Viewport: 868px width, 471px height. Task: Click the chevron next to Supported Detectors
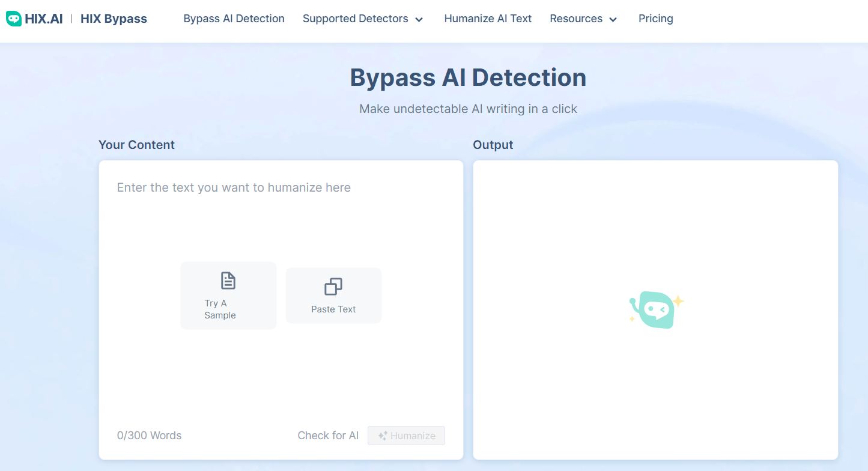tap(419, 19)
